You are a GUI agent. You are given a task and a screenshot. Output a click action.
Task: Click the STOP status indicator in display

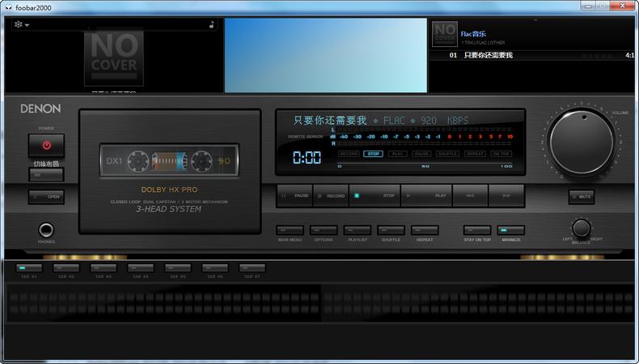(373, 154)
